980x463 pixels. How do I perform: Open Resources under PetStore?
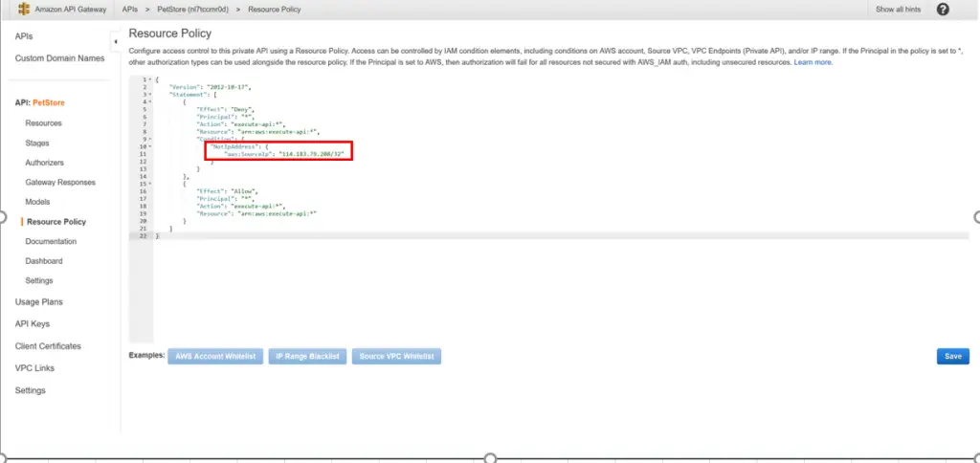[43, 123]
